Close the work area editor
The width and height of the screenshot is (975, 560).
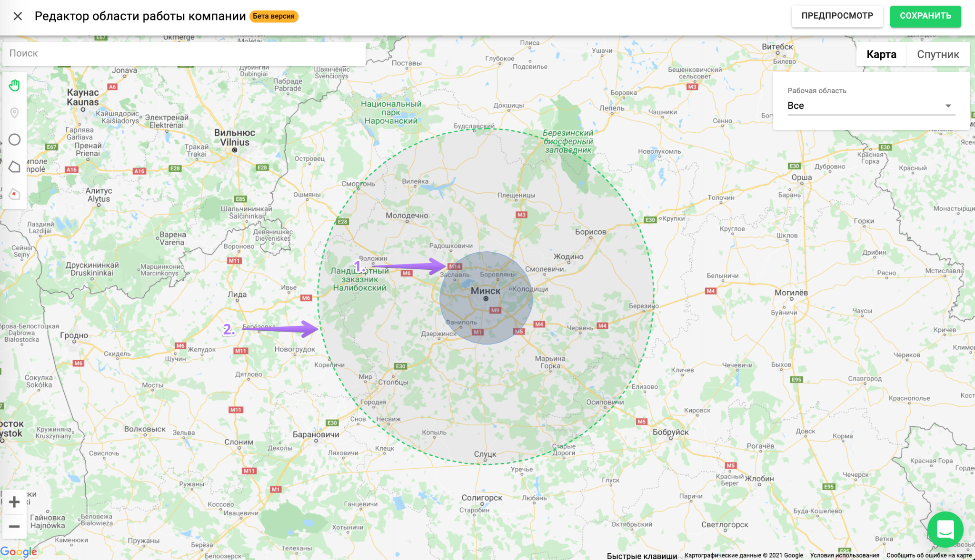click(x=18, y=16)
